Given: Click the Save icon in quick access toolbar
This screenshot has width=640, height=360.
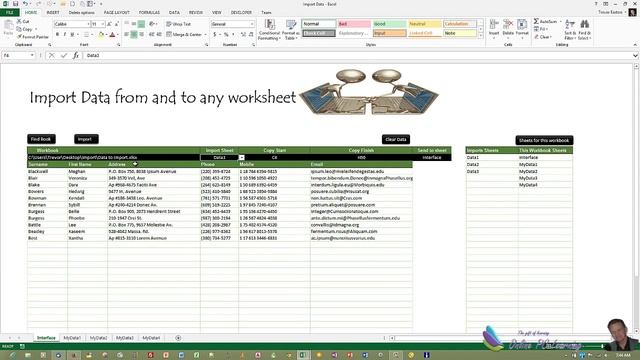Looking at the screenshot, I should tap(16, 4).
